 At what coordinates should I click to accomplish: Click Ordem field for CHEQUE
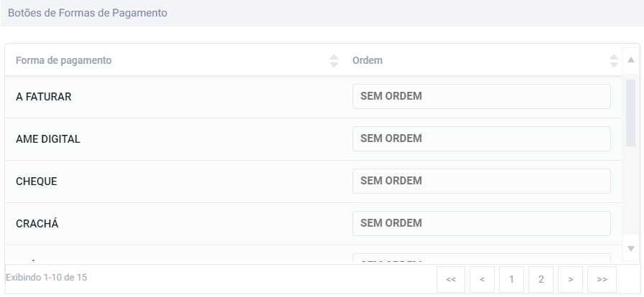point(481,181)
